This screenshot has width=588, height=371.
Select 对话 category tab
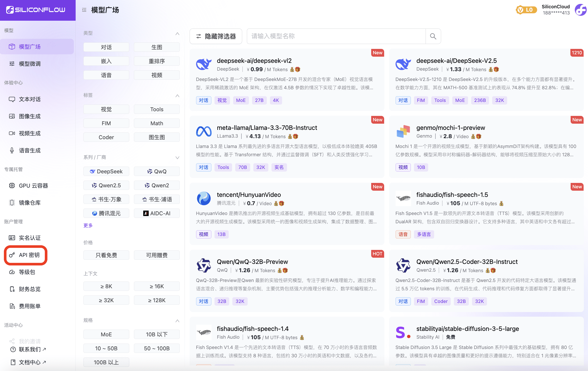106,47
